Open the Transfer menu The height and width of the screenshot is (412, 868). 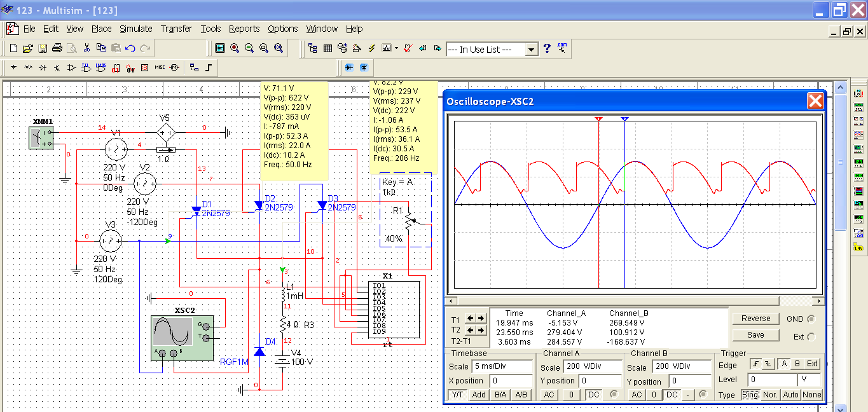(x=176, y=29)
